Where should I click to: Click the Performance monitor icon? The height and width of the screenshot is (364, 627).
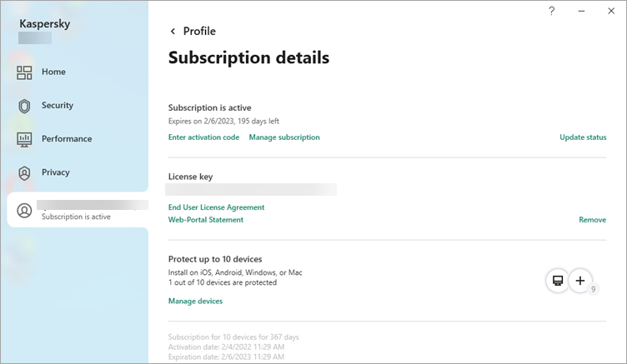25,139
